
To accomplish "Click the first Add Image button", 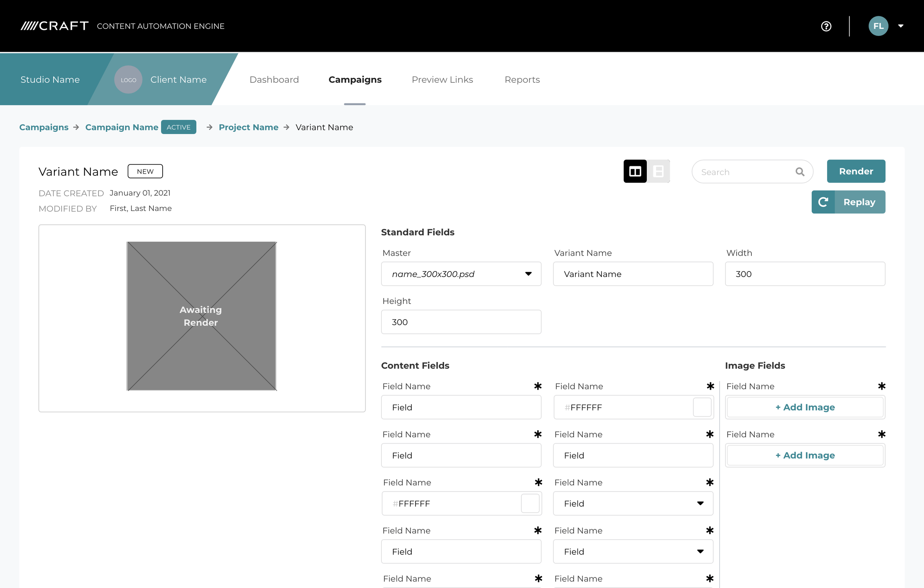I will click(805, 407).
